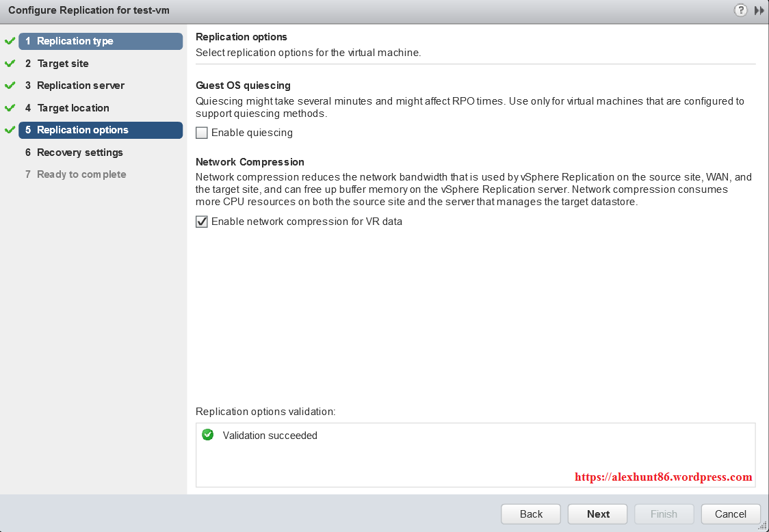The width and height of the screenshot is (769, 532).
Task: Go to step 6 Recovery settings
Action: click(79, 152)
